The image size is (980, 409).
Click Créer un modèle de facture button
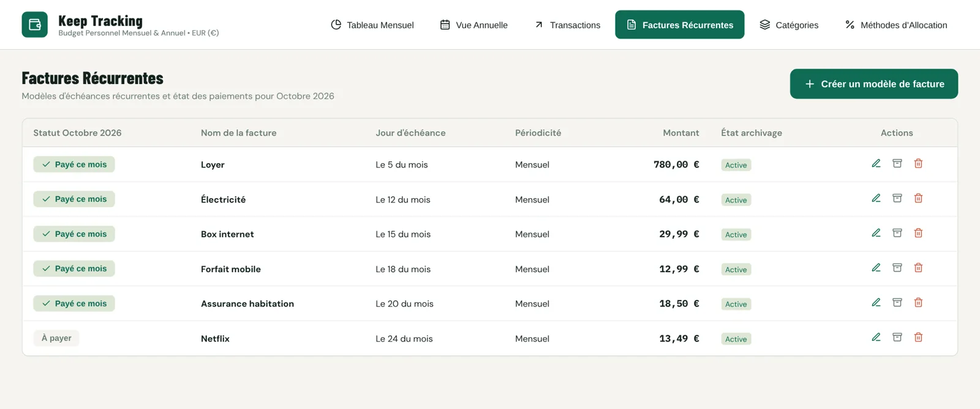click(x=874, y=84)
